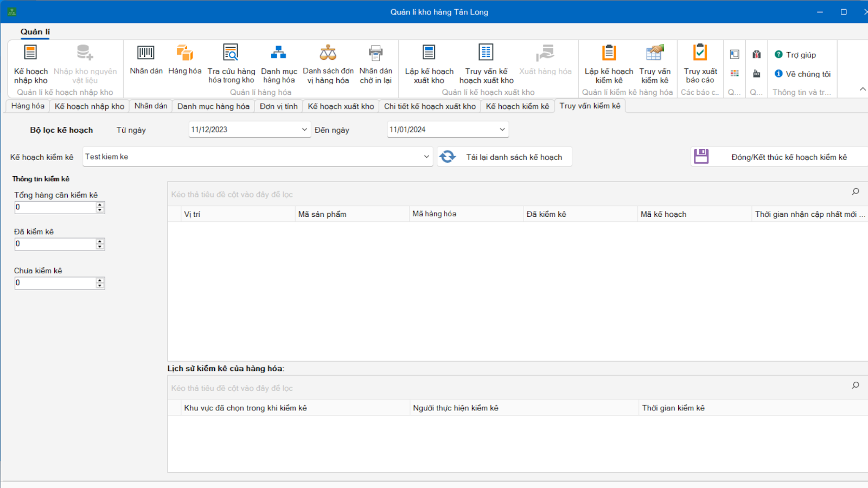Switch to Đơn vị tính tab
The width and height of the screenshot is (868, 488).
tap(279, 106)
